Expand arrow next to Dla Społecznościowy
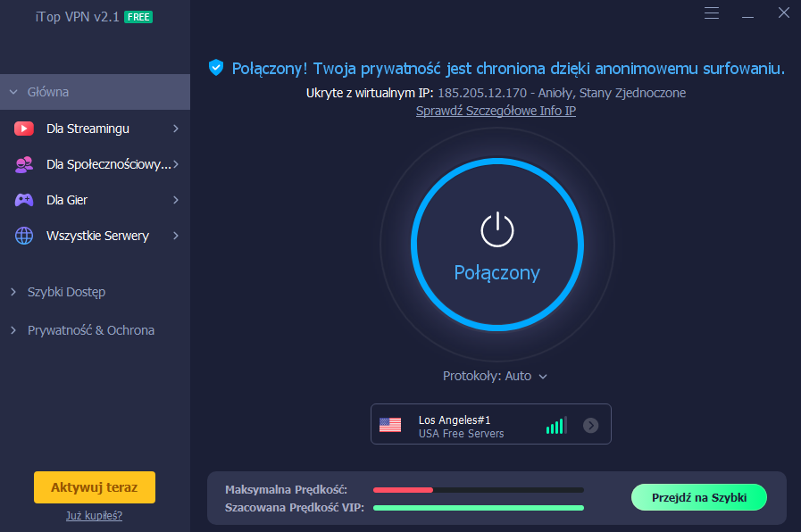 coord(176,164)
